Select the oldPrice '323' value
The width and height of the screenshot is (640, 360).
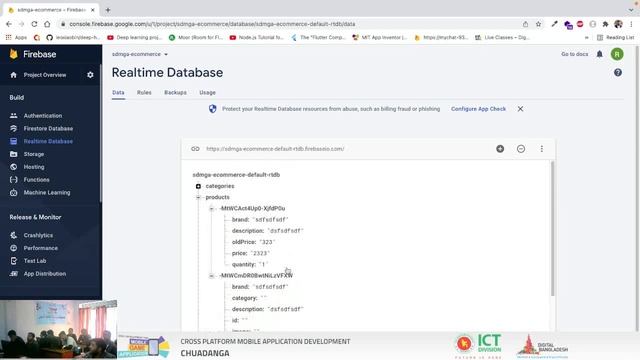click(x=267, y=242)
